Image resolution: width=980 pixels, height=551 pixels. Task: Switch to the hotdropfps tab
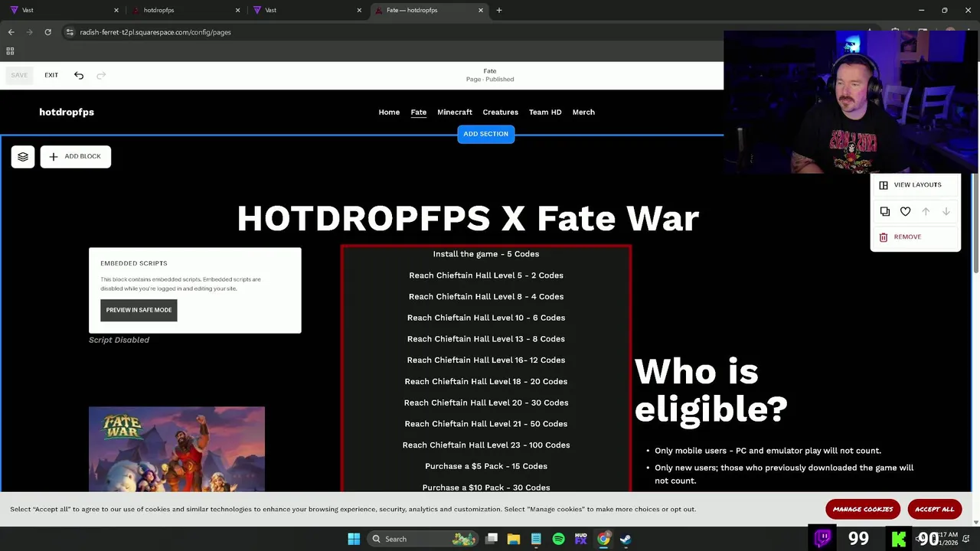[x=185, y=10]
